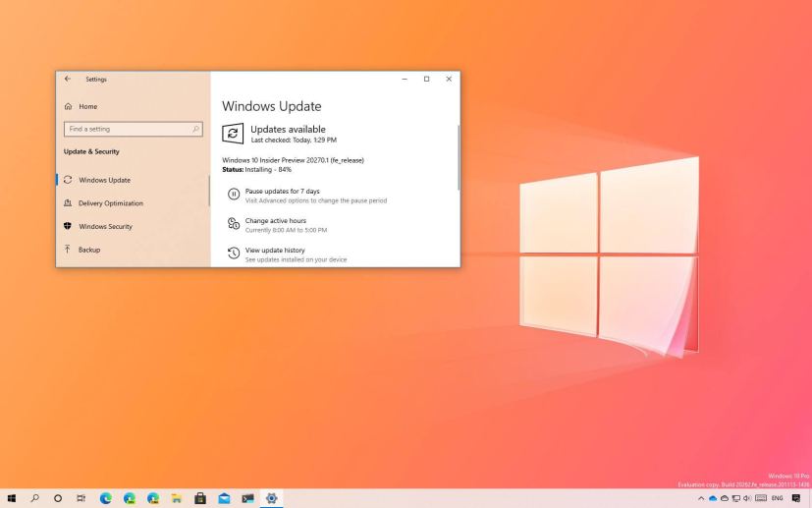Click the "Status: Installing - 84%" text
The image size is (812, 508).
point(257,170)
